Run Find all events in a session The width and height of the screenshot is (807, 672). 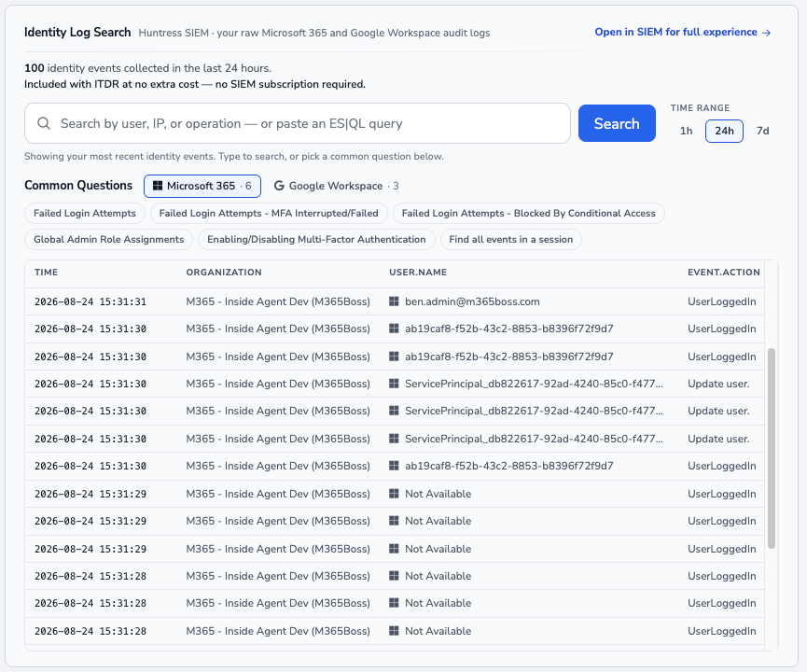point(511,240)
